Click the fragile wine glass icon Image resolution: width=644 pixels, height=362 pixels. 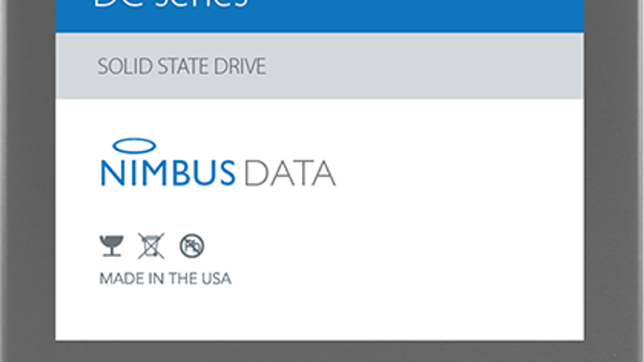click(x=111, y=246)
